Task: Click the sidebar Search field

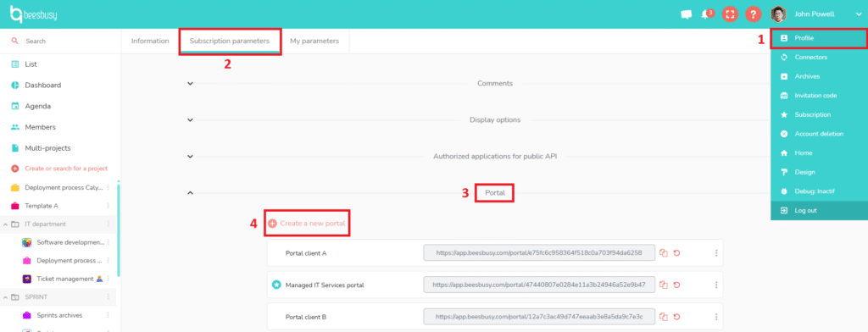Action: pos(60,41)
